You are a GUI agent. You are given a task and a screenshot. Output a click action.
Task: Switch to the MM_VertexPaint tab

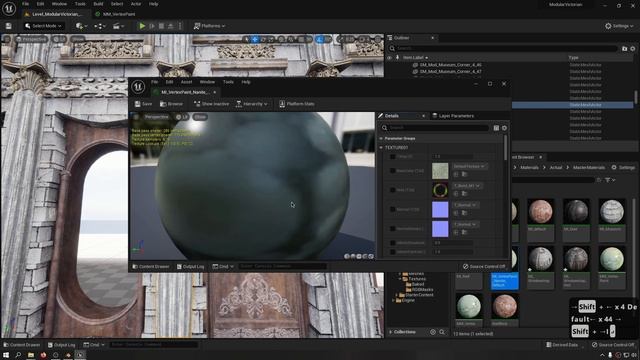click(118, 14)
